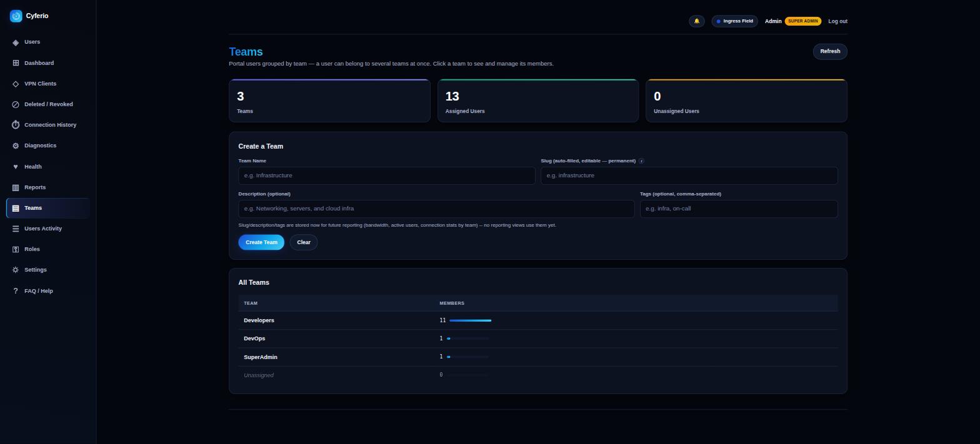This screenshot has height=444, width=980.
Task: Click the TEAM column header
Action: tap(251, 303)
